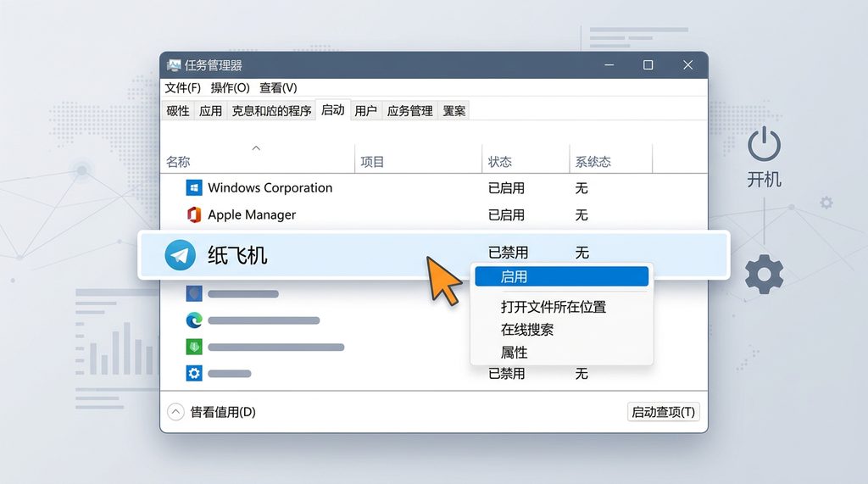Click the Apple Manager office icon
868x484 pixels.
coord(194,214)
